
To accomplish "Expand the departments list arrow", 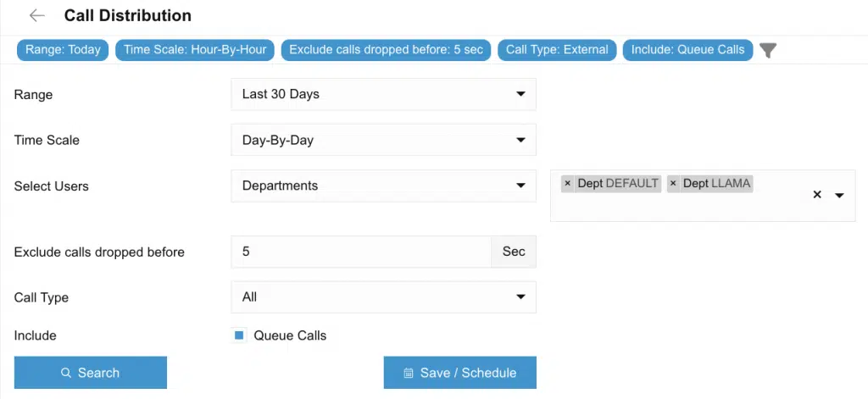I will coord(839,196).
